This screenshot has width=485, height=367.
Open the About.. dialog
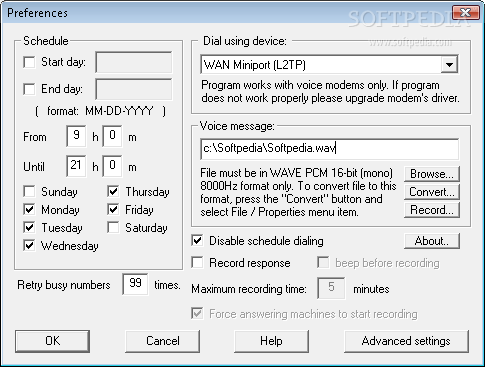point(432,241)
